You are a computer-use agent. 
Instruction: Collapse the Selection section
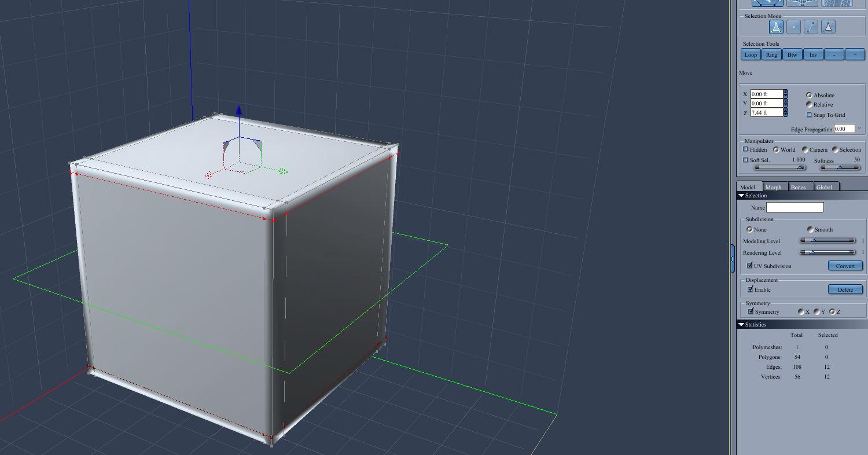741,196
